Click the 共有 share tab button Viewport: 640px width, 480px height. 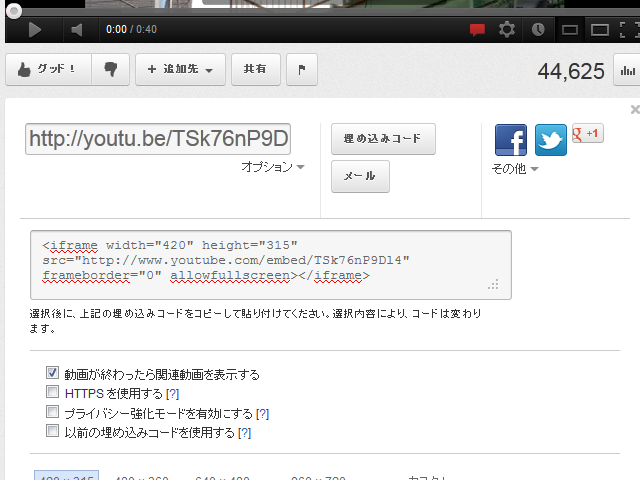click(256, 70)
